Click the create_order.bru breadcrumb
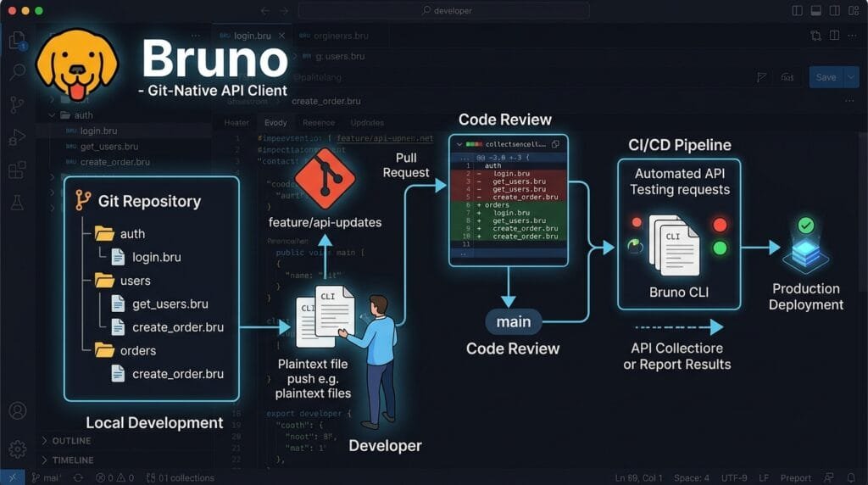 (x=326, y=101)
